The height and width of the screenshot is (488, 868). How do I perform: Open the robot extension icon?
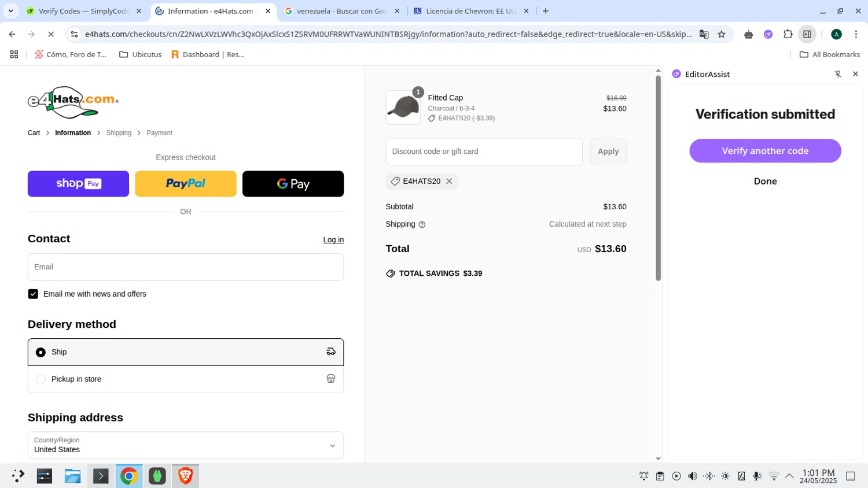749,34
